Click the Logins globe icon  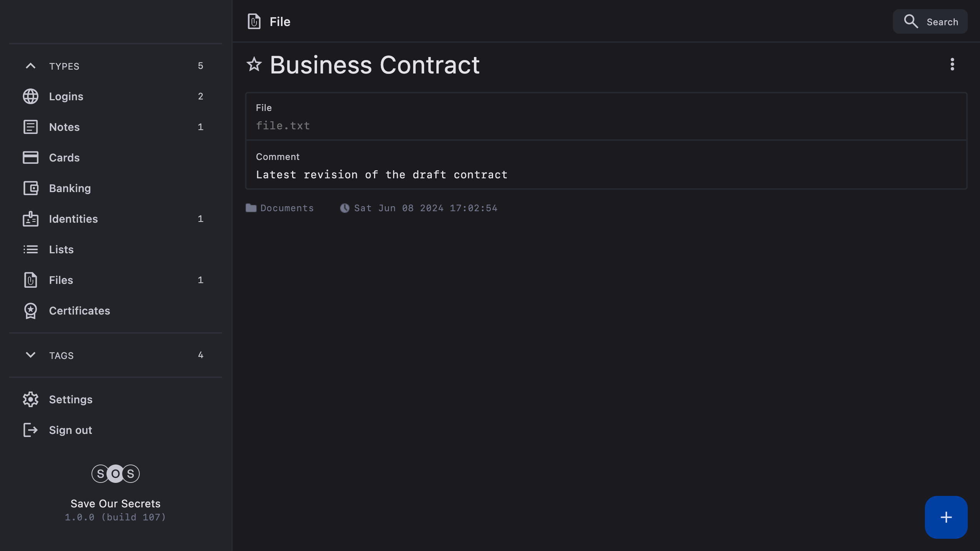click(31, 96)
